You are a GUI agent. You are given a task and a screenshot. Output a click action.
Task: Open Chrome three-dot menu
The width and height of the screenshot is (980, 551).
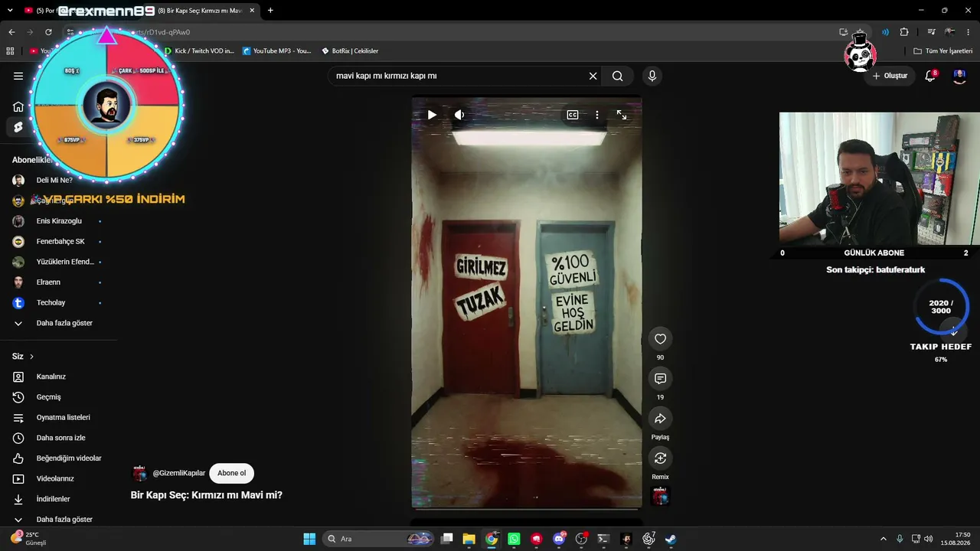(969, 32)
